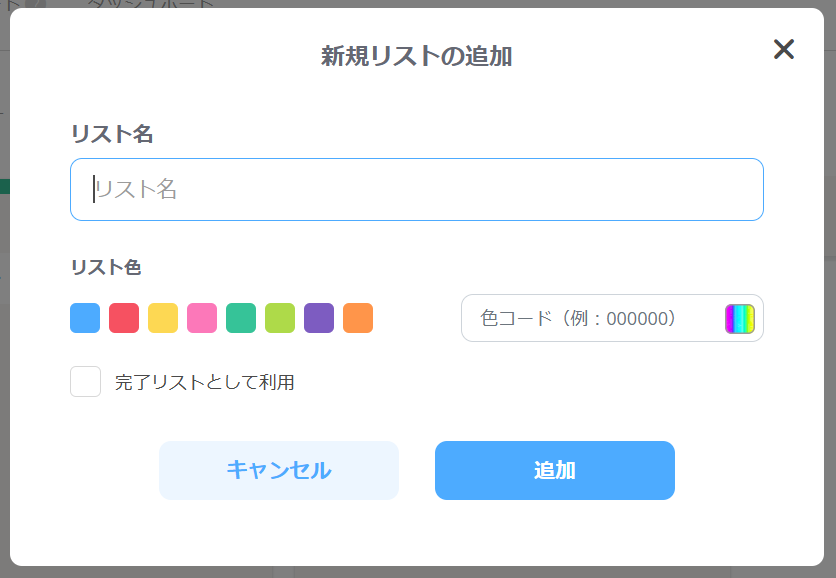Select the red list color swatch
836x578 pixels.
coord(124,318)
